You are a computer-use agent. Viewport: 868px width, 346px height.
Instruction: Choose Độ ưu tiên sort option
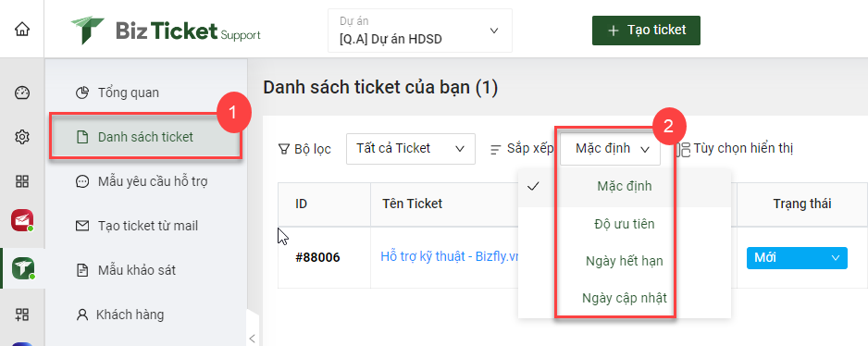click(625, 224)
